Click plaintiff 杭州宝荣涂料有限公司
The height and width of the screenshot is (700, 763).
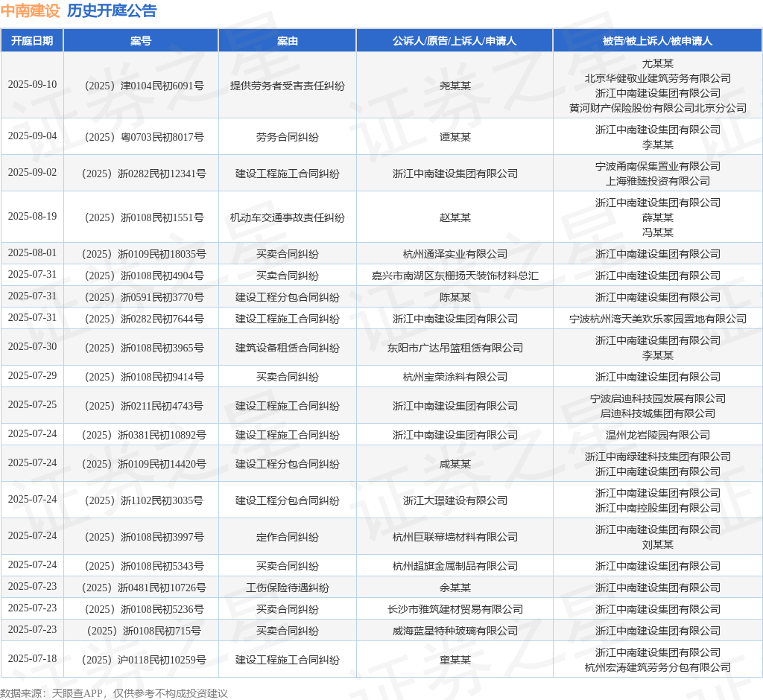[455, 377]
